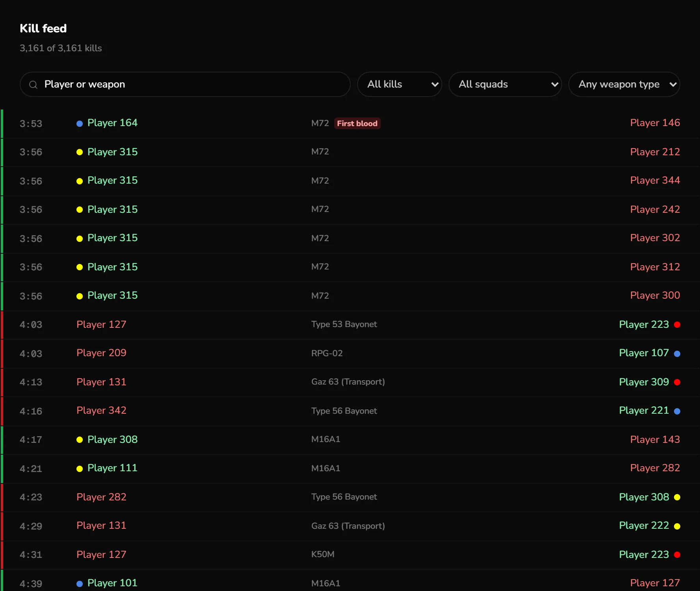Screen dimensions: 700x591
Task: Open Player 164 killer link
Action: pyautogui.click(x=112, y=123)
